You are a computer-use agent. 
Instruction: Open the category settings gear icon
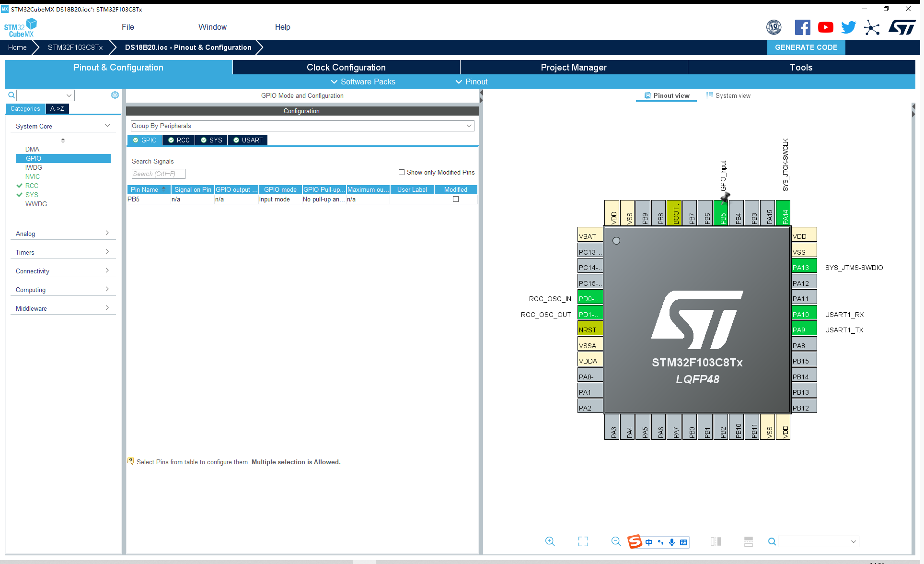(115, 95)
